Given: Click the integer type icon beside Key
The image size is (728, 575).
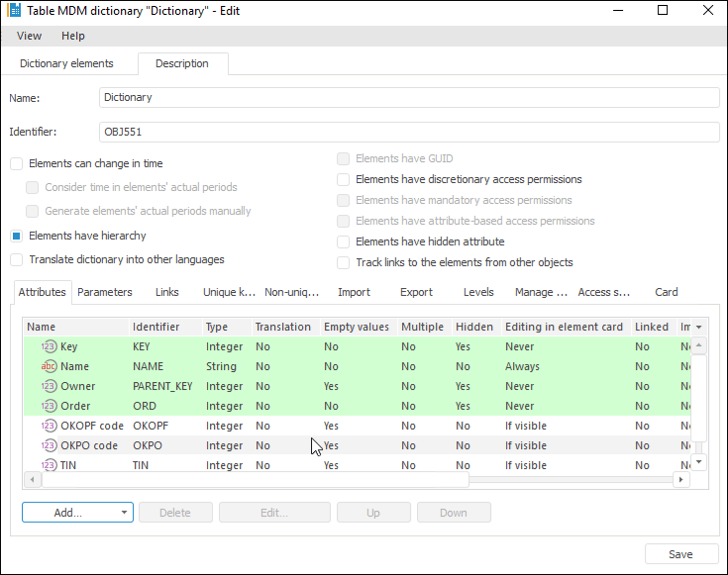Looking at the screenshot, I should click(50, 347).
